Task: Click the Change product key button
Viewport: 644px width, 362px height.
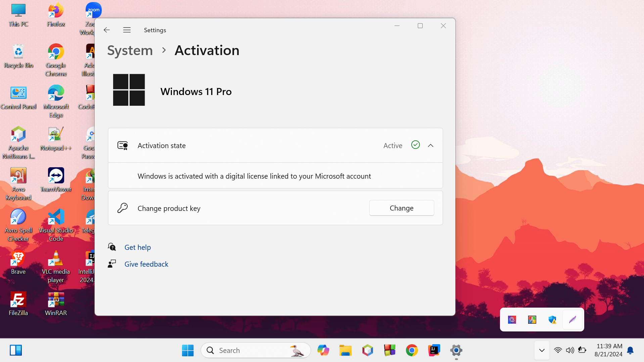Action: click(401, 208)
